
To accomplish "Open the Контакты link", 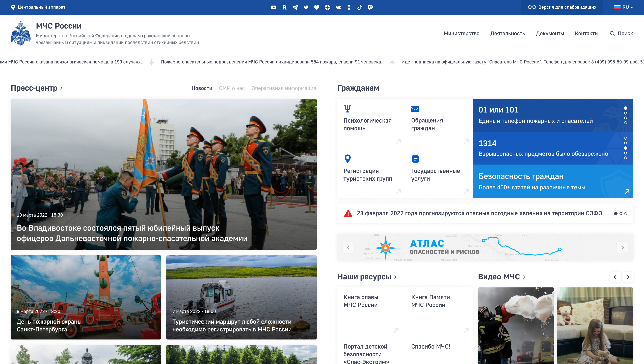I will click(x=586, y=33).
